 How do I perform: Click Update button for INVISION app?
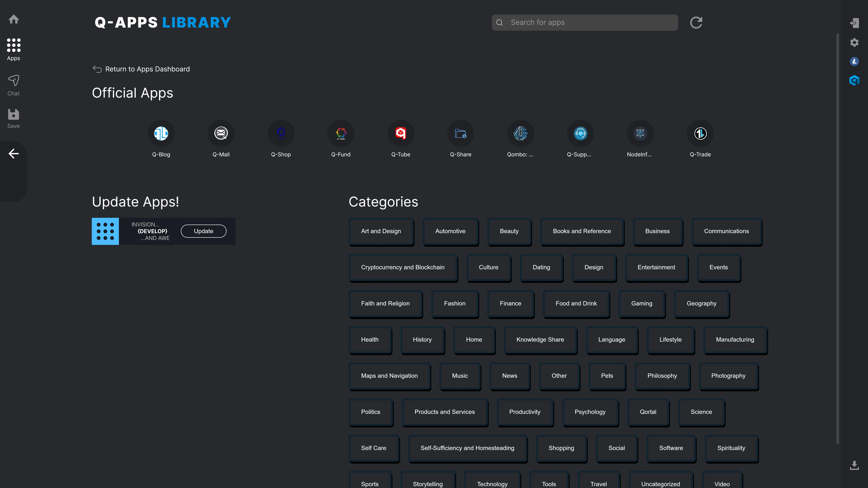click(x=203, y=231)
